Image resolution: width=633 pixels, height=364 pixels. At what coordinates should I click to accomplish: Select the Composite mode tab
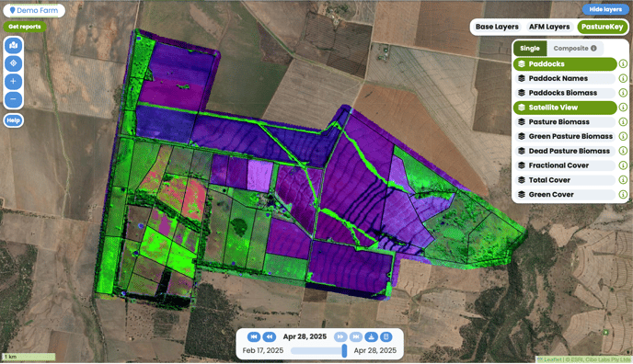[574, 49]
